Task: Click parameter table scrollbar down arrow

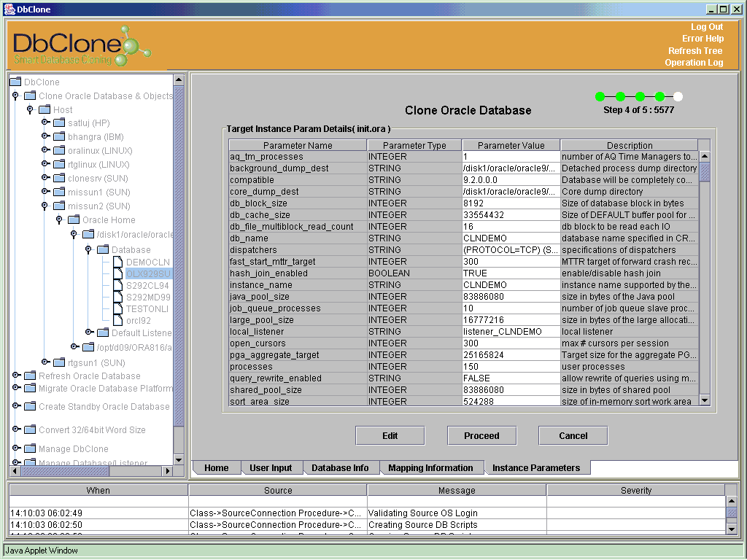Action: pyautogui.click(x=705, y=400)
